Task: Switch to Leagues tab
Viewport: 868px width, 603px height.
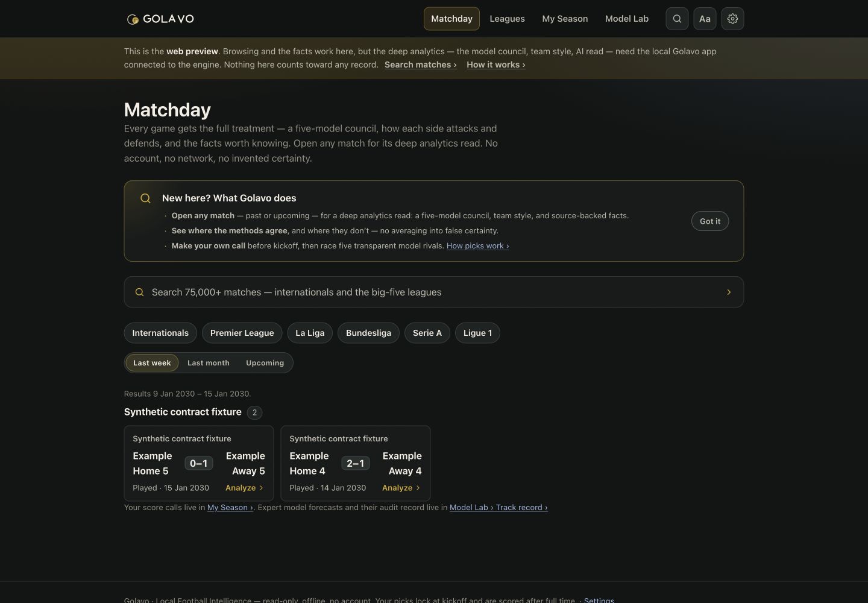Action: [x=507, y=19]
